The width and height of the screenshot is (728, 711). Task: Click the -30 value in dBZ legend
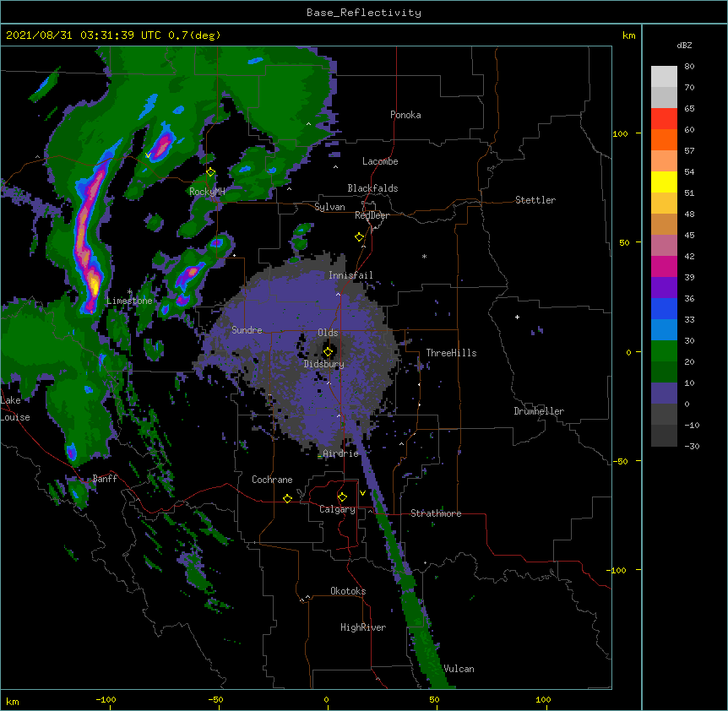692,446
